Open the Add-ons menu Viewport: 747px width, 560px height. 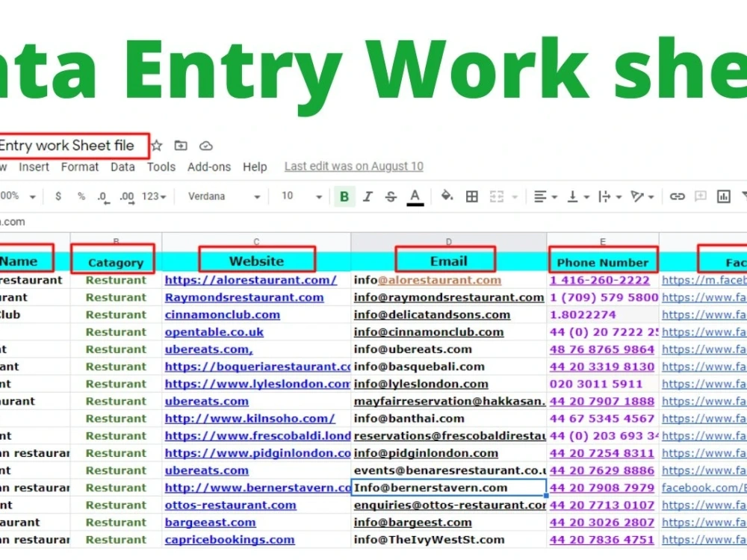pos(209,167)
